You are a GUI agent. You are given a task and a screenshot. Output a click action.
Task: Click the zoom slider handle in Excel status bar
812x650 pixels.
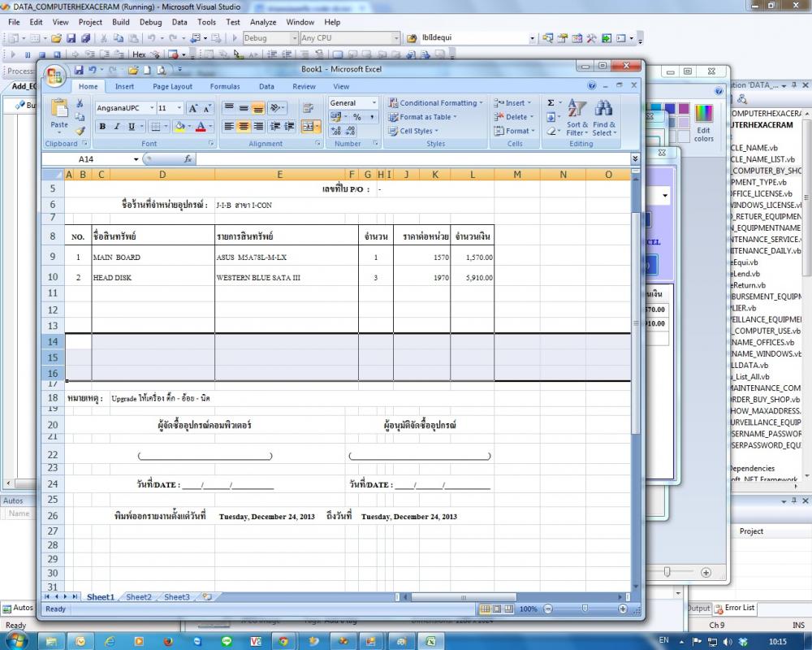point(585,609)
